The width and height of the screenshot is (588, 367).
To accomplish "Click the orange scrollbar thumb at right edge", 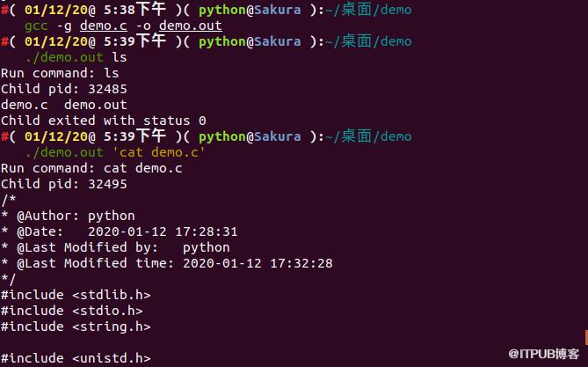I will click(586, 338).
